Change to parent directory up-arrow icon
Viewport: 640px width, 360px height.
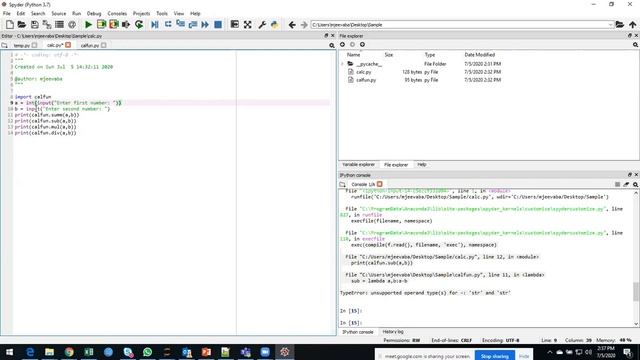633,24
